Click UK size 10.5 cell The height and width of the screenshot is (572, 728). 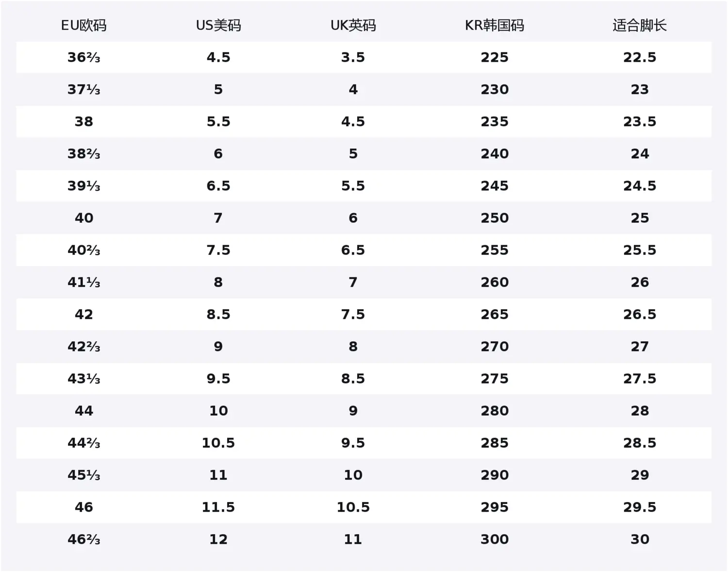pos(353,507)
